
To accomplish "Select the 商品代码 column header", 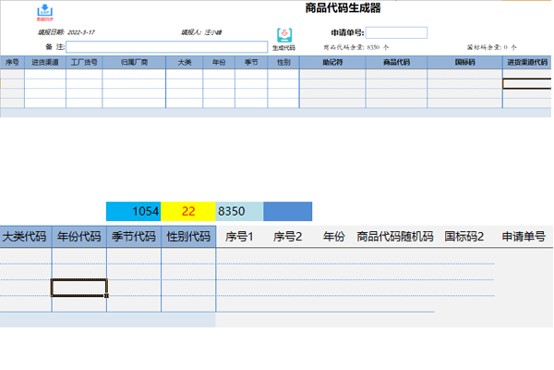I will click(396, 62).
